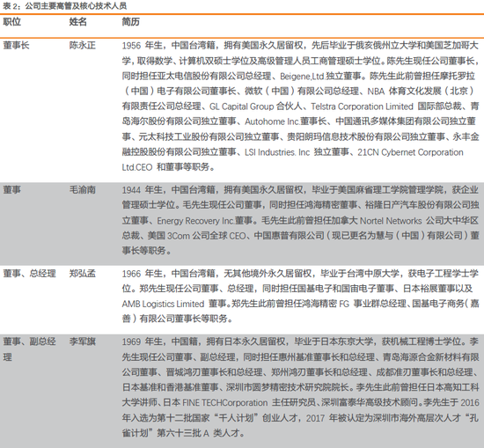The height and width of the screenshot is (448, 484).
Task: Click the text Telstra Corporation Limited
Action: (362, 106)
